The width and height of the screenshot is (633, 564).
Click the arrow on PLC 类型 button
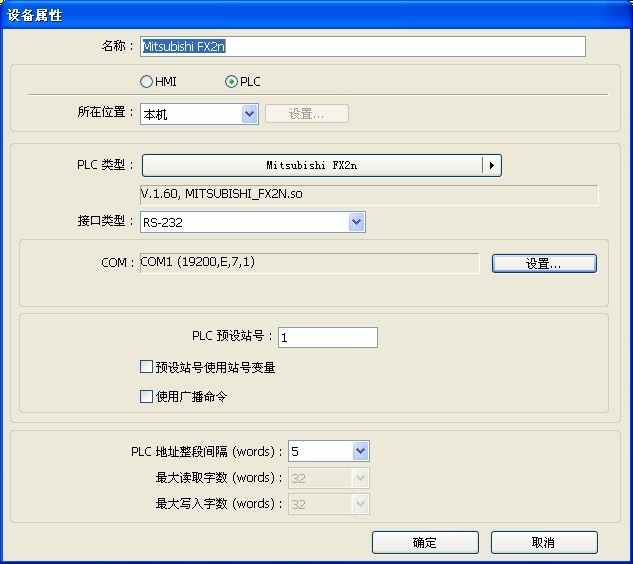coord(492,165)
